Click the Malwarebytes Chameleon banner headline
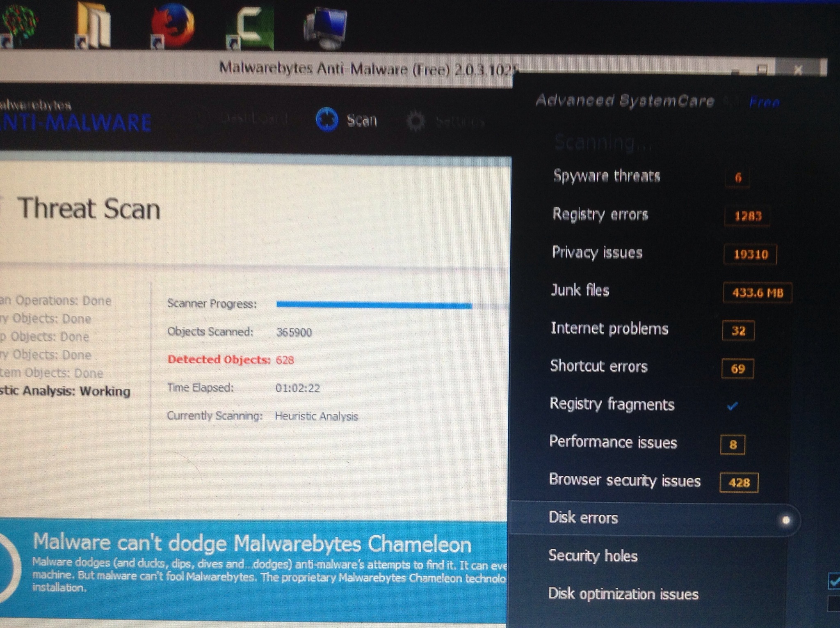The width and height of the screenshot is (840, 628). 252,543
